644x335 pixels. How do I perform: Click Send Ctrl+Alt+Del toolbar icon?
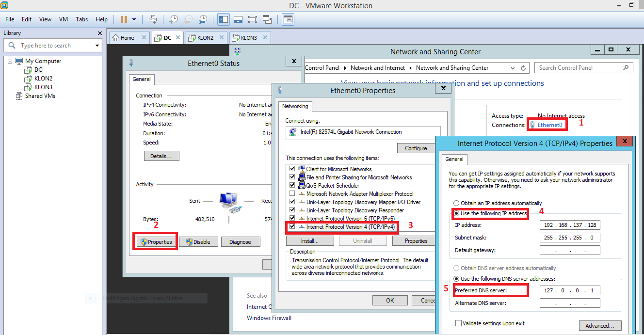[x=153, y=19]
